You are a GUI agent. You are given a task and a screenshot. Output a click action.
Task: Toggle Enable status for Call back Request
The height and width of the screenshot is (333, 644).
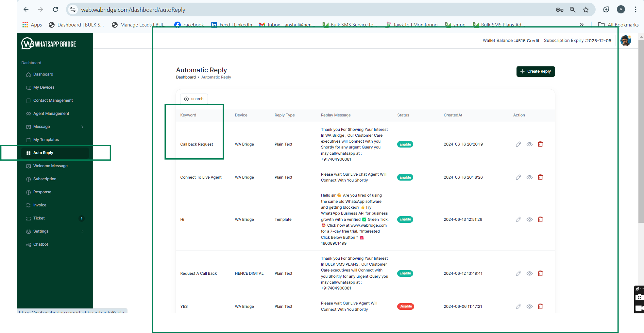coord(405,144)
